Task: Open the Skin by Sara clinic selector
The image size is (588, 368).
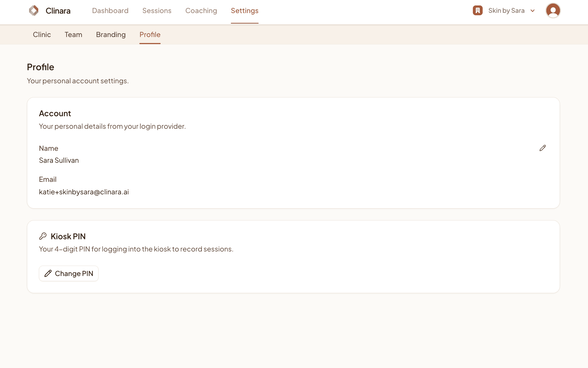Action: tap(504, 11)
